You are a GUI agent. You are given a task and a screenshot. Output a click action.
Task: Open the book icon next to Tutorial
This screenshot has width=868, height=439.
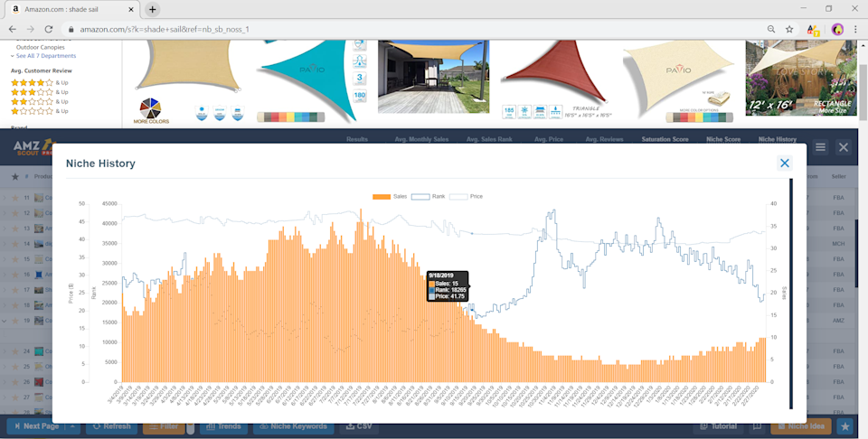tap(758, 426)
